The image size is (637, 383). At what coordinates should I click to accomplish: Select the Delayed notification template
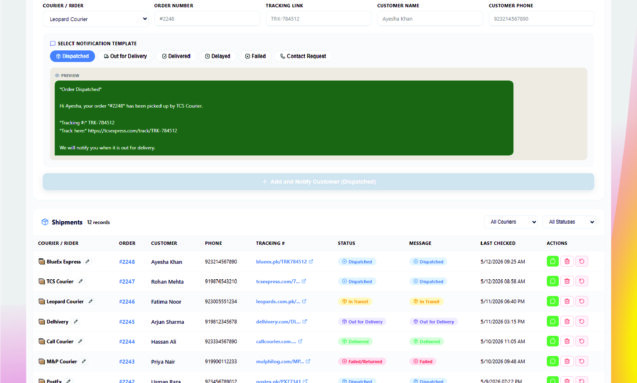218,56
